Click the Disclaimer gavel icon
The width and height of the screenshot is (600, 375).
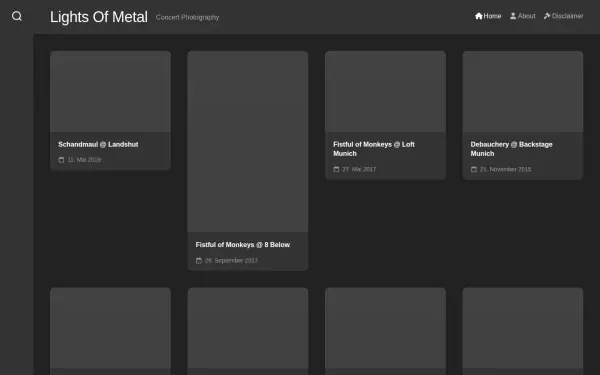tap(547, 16)
